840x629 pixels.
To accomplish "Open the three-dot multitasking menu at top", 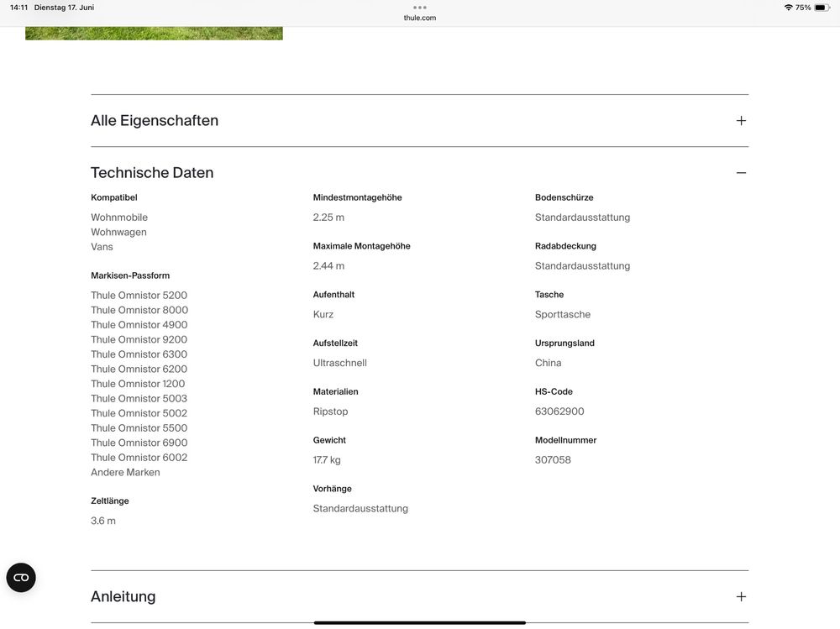I will pos(420,8).
